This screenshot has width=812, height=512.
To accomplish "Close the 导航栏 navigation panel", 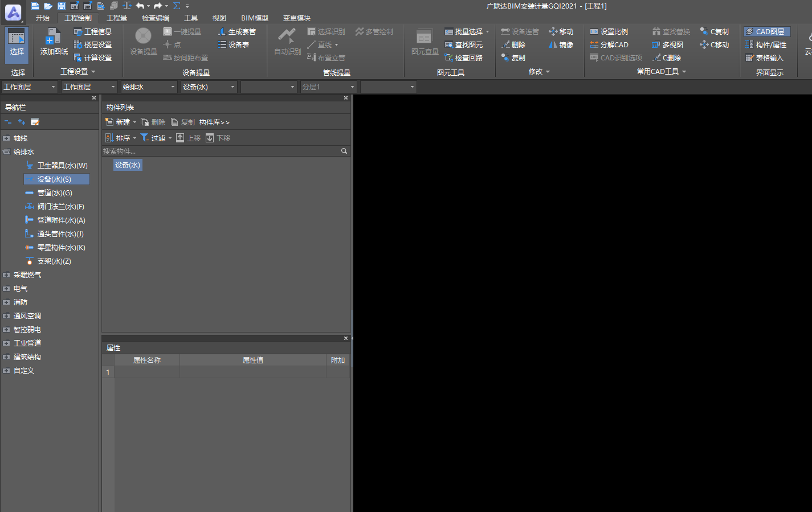I will coord(94,98).
